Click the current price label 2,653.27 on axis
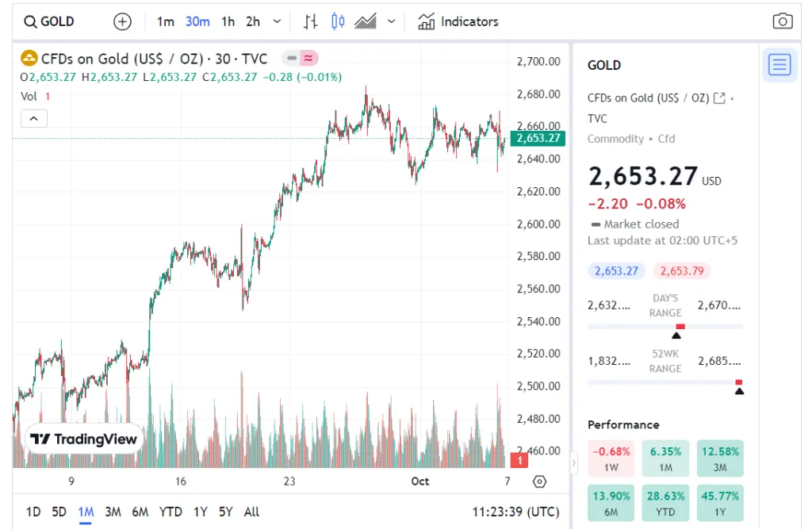812x529 pixels. (538, 138)
